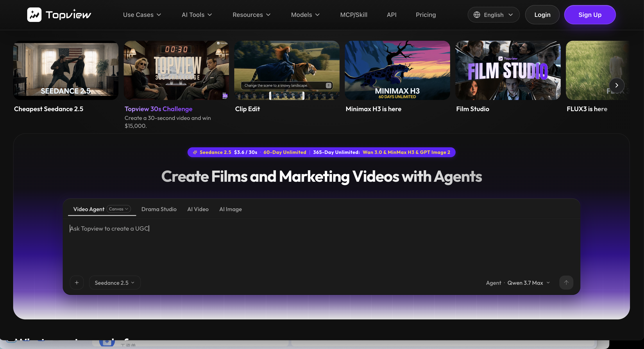Click the challenge description about $15,000

click(168, 122)
